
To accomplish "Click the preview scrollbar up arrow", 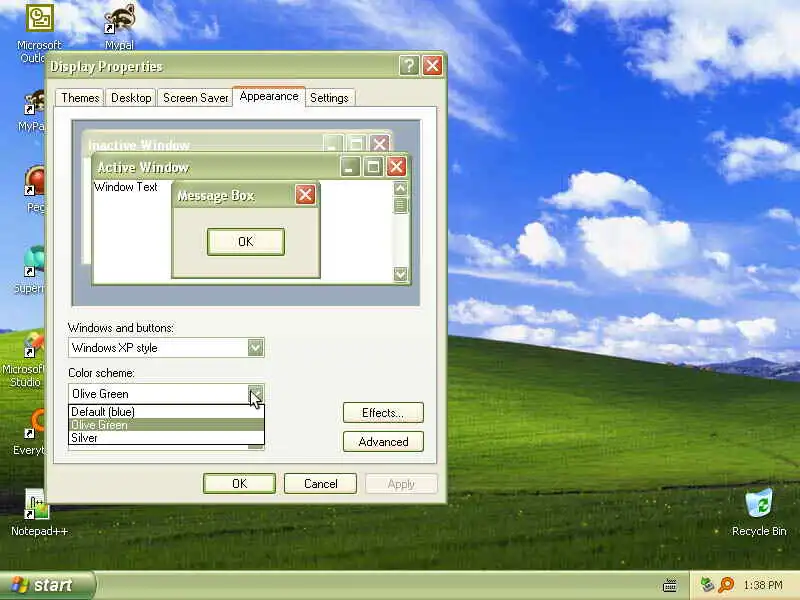I will (x=401, y=188).
